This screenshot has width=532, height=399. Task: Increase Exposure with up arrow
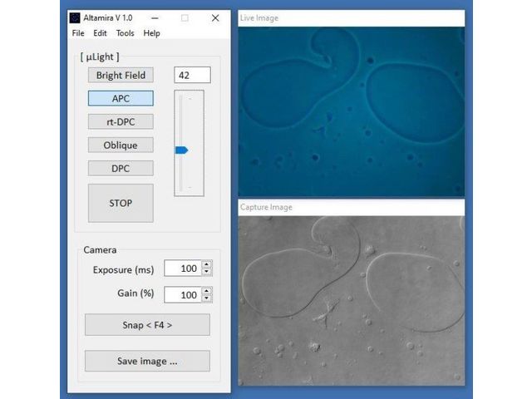click(x=207, y=265)
